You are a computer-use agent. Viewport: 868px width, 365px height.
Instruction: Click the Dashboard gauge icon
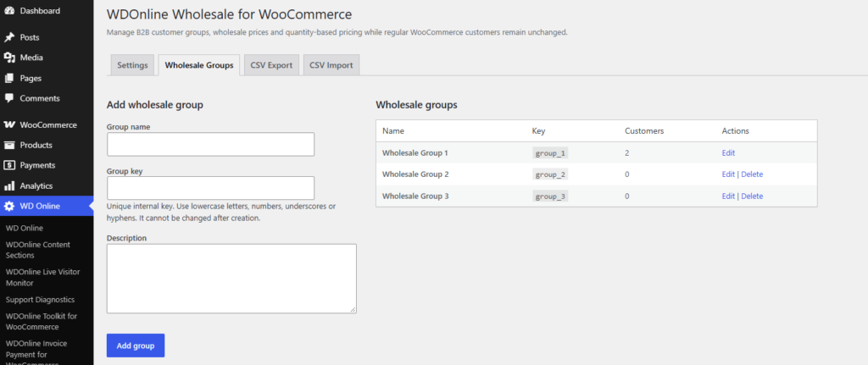coord(9,10)
